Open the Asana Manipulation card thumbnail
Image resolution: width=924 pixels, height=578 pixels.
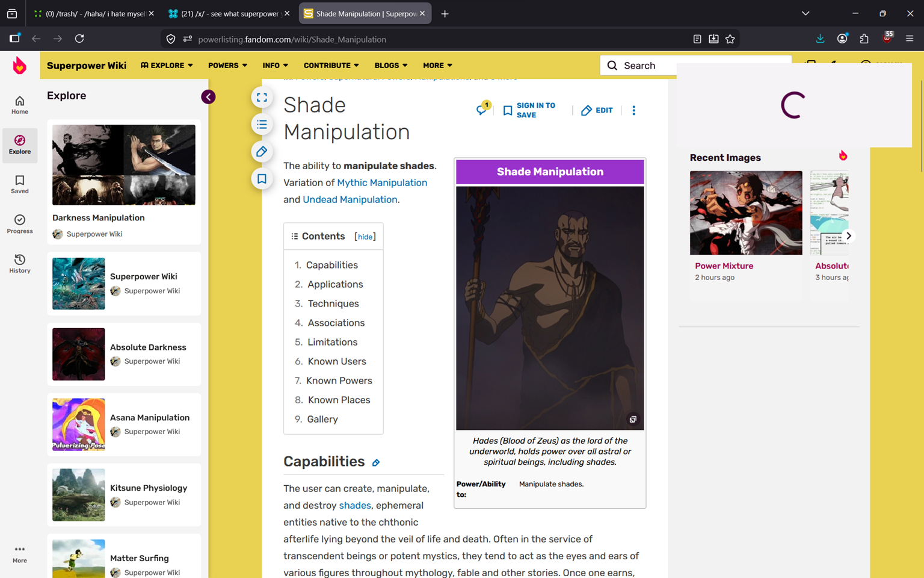point(78,424)
